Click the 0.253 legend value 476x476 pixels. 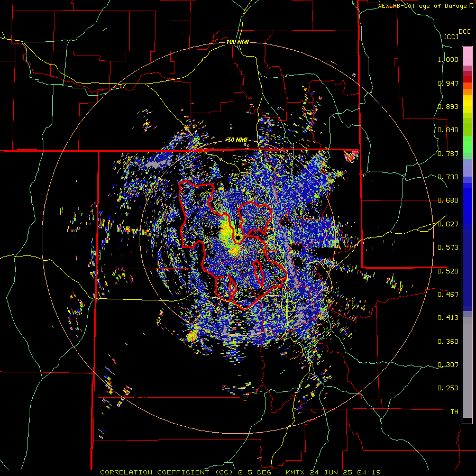coord(448,388)
